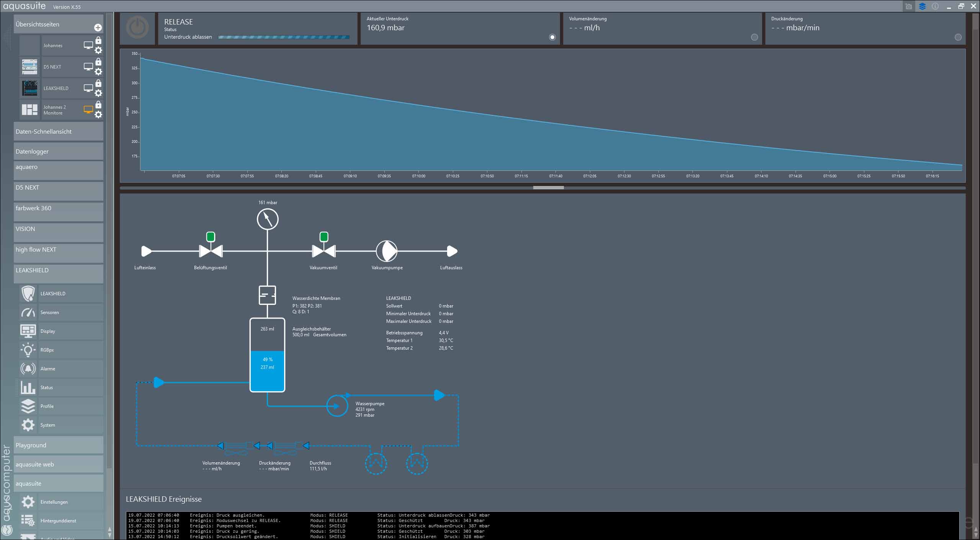This screenshot has height=540, width=980.
Task: Click the monitor icon for D5 NEXT page
Action: pos(88,67)
